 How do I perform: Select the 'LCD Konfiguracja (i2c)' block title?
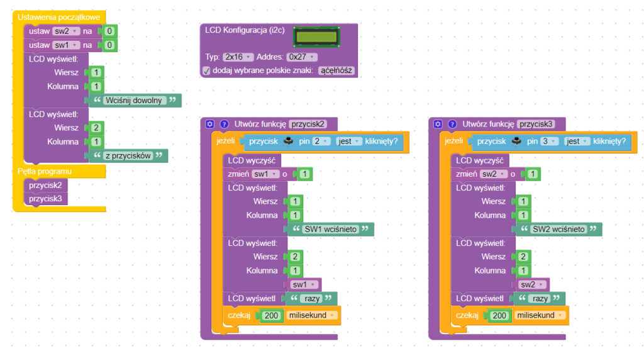point(245,30)
